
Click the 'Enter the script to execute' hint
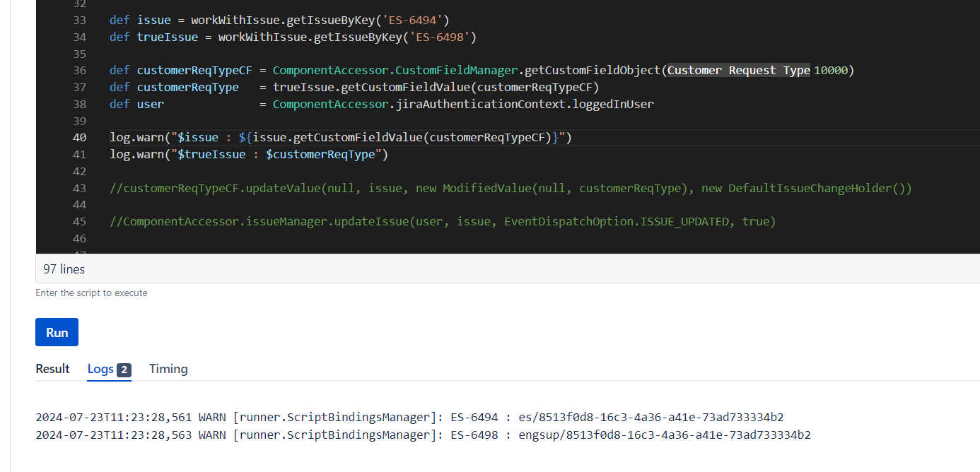tap(91, 293)
